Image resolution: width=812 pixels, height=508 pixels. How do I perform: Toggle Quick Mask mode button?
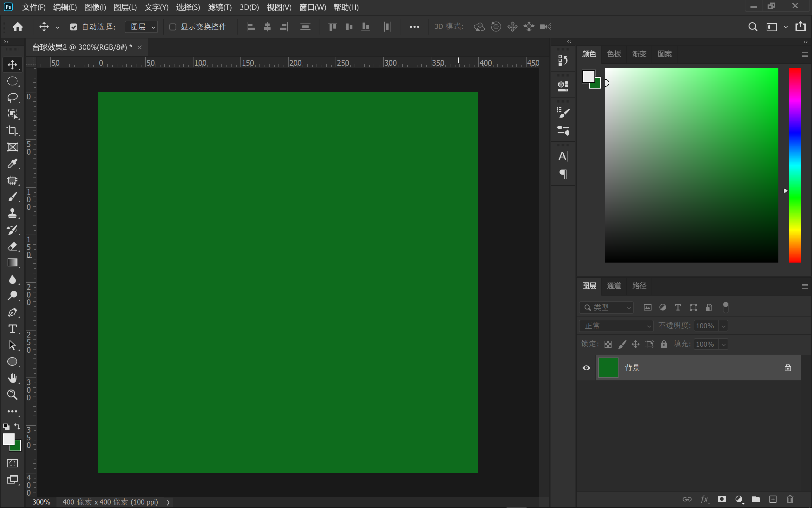click(12, 463)
